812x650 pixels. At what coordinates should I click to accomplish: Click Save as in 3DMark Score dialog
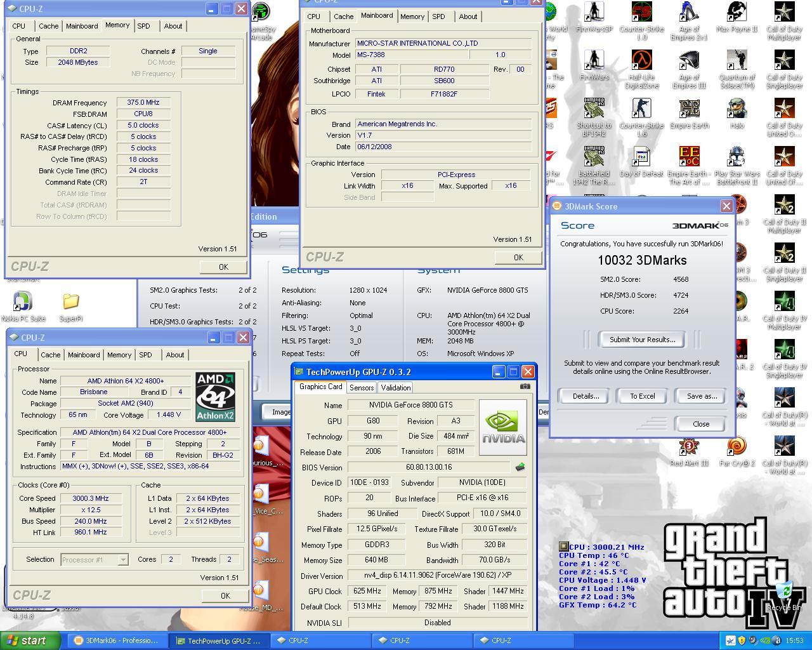[702, 396]
